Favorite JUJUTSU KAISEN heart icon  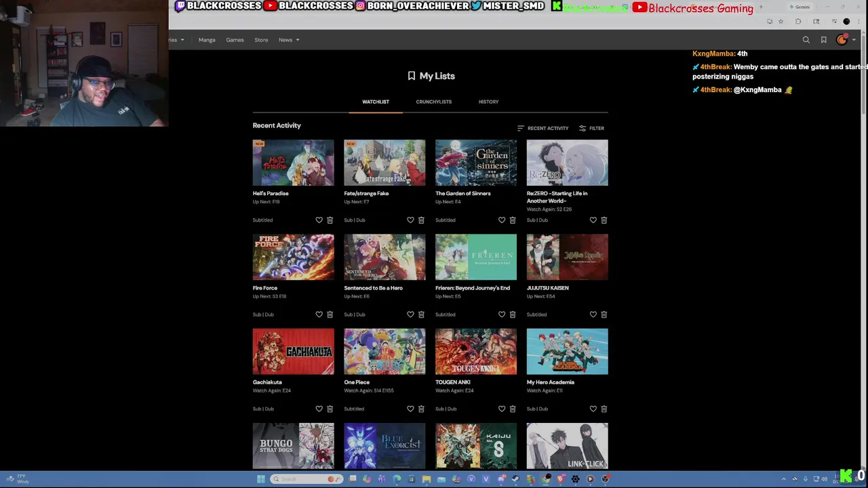click(x=593, y=314)
